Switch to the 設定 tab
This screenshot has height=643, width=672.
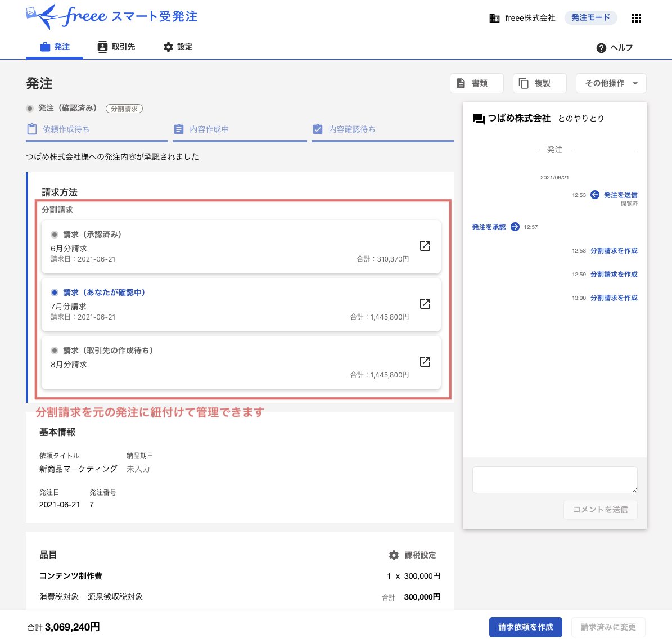[178, 47]
